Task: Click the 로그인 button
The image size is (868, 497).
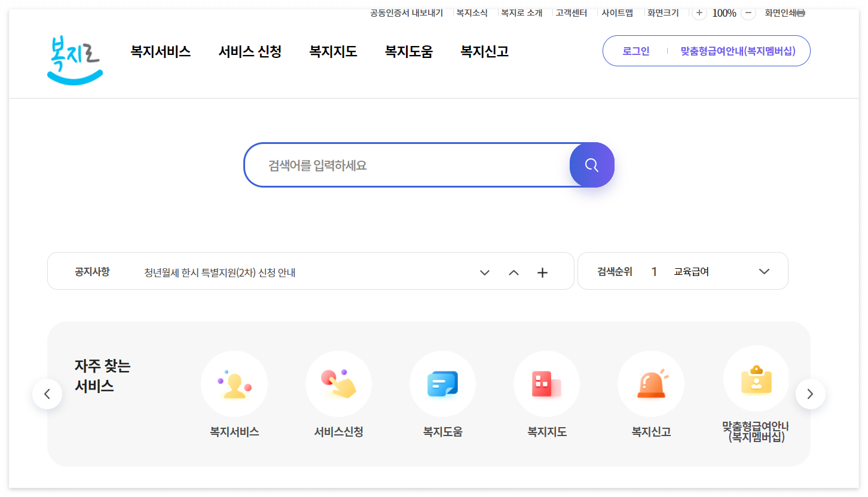Action: tap(635, 51)
